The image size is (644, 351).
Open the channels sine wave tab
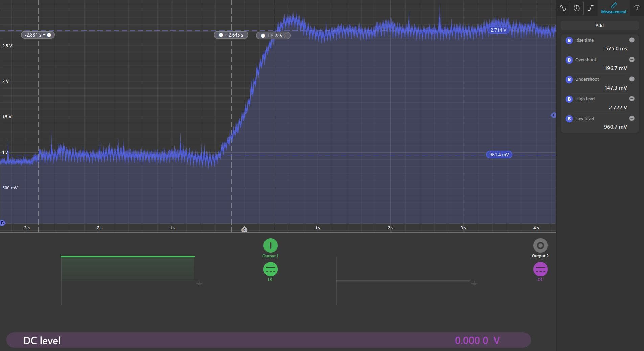click(x=563, y=8)
